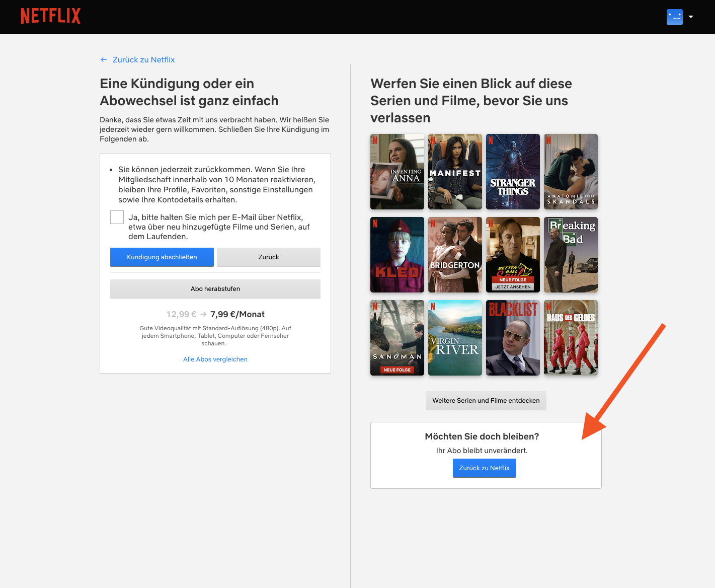Open the profile avatar icon

coord(675,17)
